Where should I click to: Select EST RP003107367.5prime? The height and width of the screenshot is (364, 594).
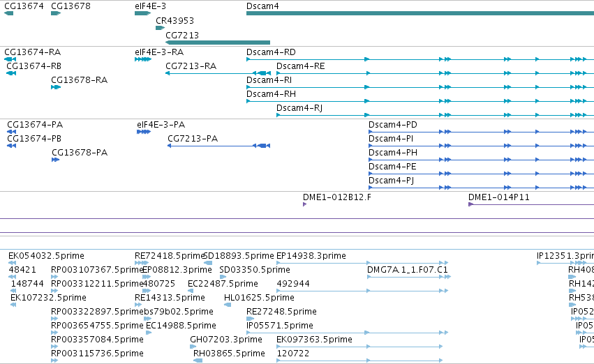click(x=54, y=277)
